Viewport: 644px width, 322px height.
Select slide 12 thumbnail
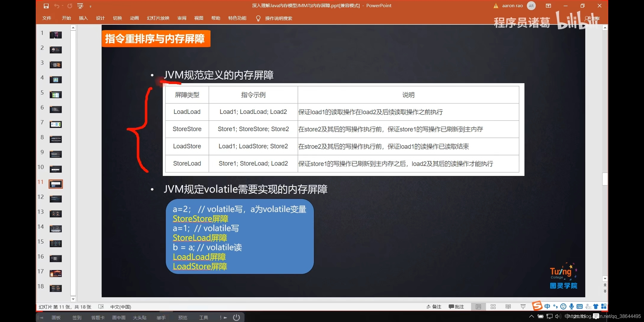[56, 199]
